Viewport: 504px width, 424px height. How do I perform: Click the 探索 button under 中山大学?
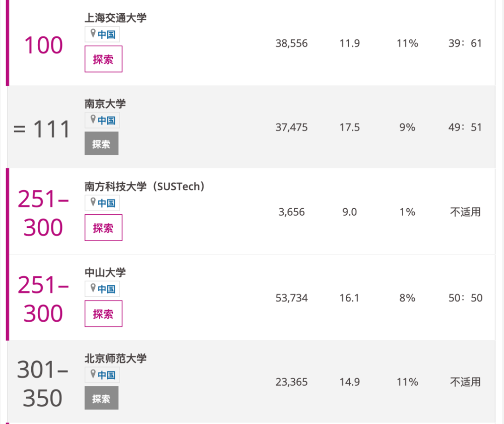click(103, 314)
